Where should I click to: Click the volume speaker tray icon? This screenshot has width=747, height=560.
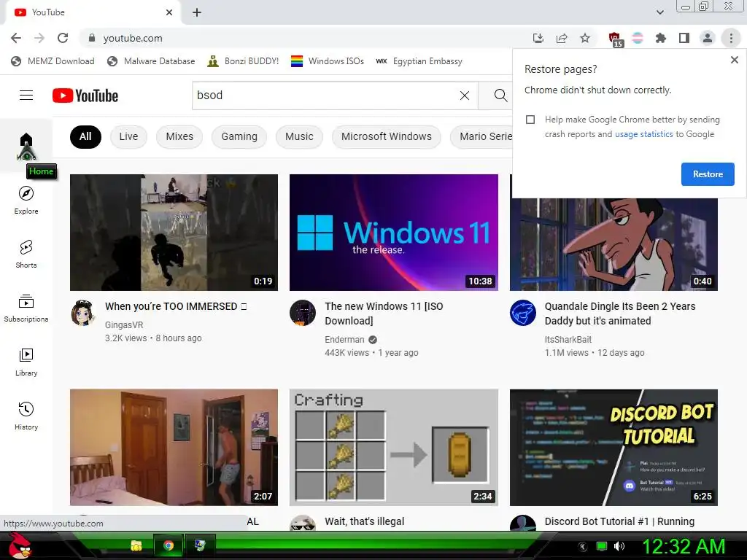point(619,546)
